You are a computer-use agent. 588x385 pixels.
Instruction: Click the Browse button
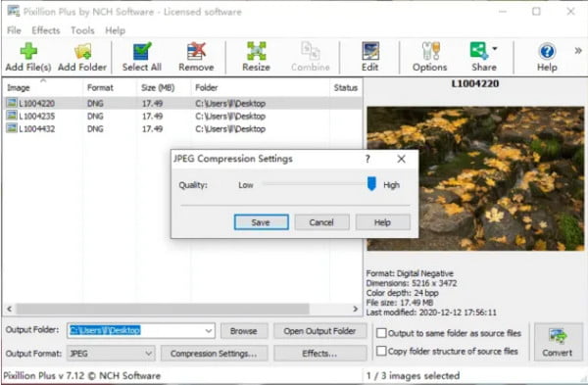(244, 331)
